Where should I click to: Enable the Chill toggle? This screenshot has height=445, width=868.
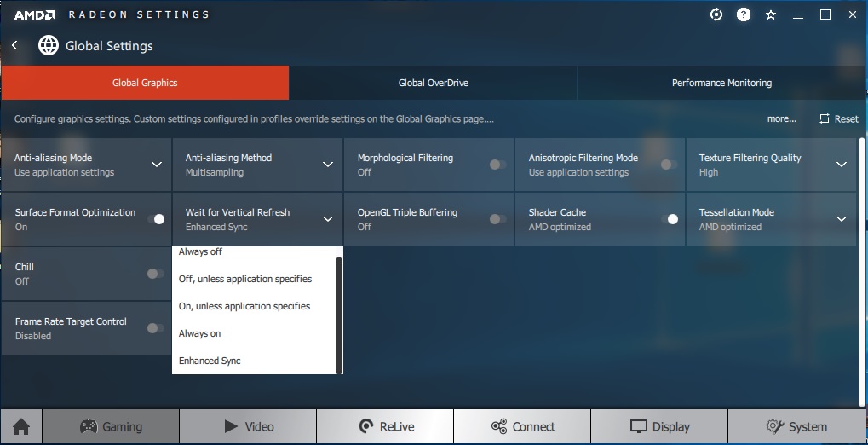pos(156,274)
